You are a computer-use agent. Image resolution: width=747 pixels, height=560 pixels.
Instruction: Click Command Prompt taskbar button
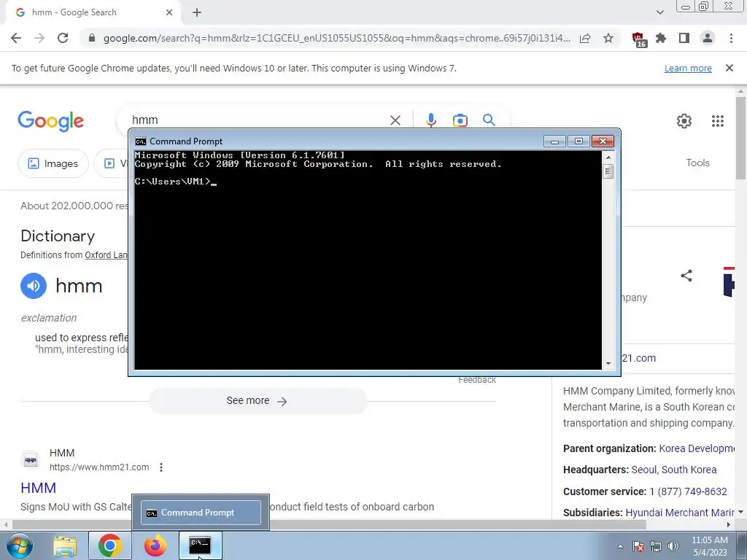click(200, 545)
